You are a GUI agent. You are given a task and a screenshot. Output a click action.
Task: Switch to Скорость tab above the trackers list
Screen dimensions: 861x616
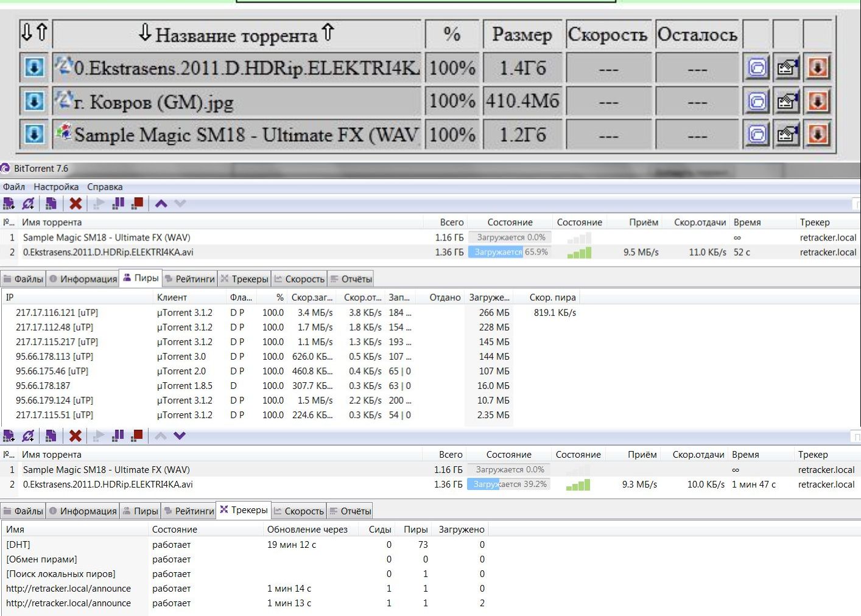298,511
